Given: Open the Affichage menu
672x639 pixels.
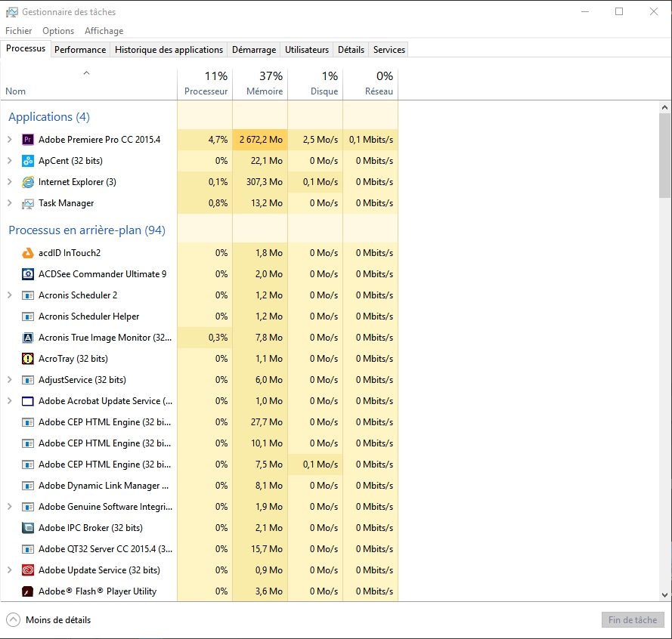Looking at the screenshot, I should click(x=104, y=31).
